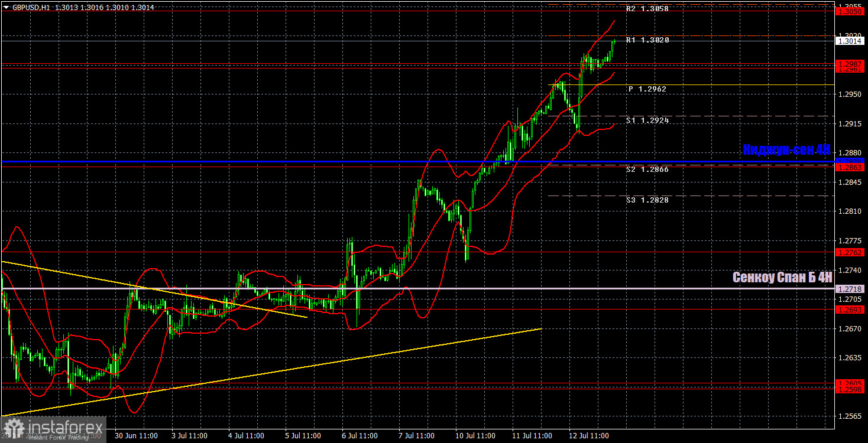
Task: Click the 1.2565 price axis value
Action: 850,416
